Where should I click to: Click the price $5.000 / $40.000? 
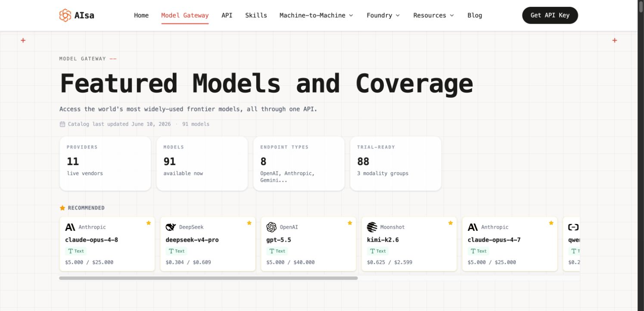point(290,262)
